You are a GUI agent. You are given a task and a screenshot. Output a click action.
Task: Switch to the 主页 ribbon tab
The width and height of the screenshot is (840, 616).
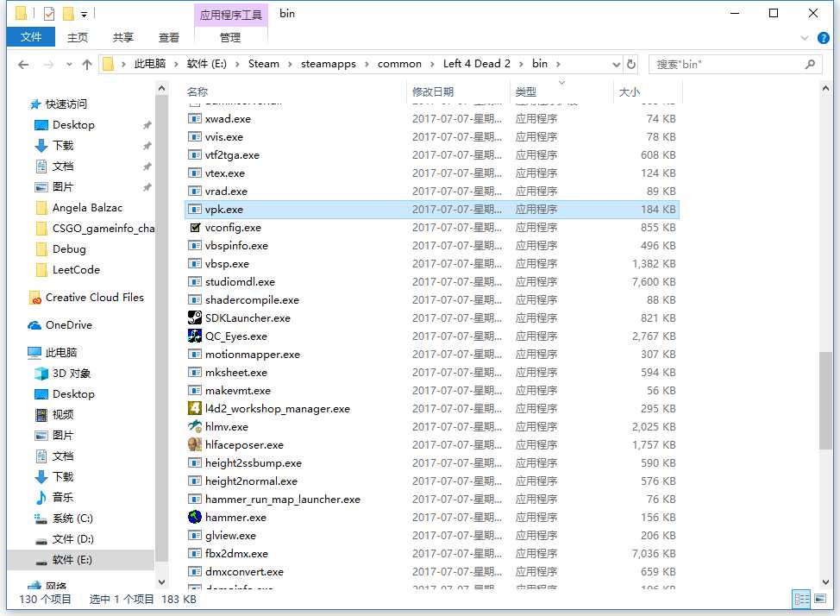(x=77, y=37)
